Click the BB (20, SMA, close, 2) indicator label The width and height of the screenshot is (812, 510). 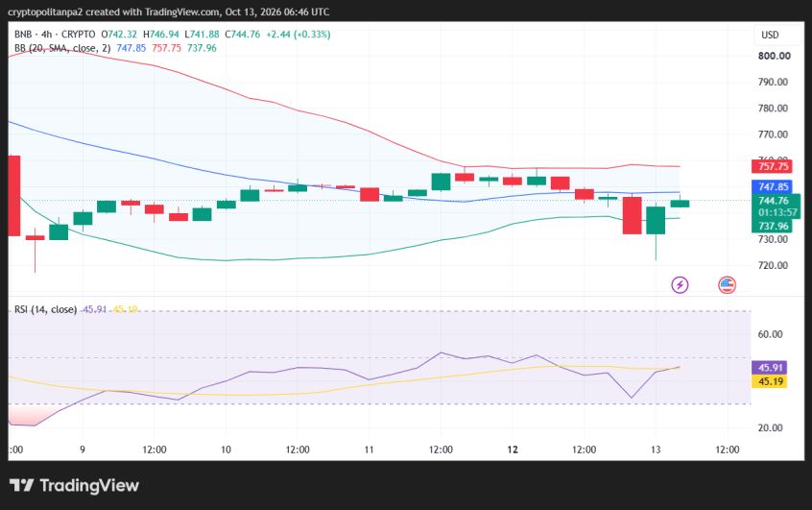(x=62, y=48)
